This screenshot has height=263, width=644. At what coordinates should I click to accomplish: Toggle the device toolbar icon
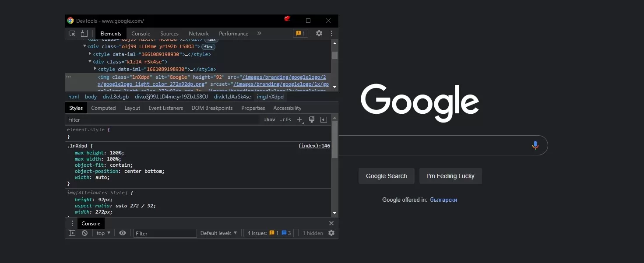[84, 33]
